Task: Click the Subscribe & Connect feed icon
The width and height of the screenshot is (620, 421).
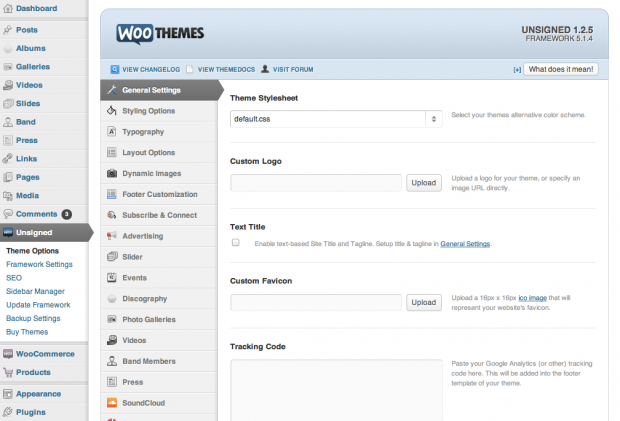Action: (x=112, y=215)
